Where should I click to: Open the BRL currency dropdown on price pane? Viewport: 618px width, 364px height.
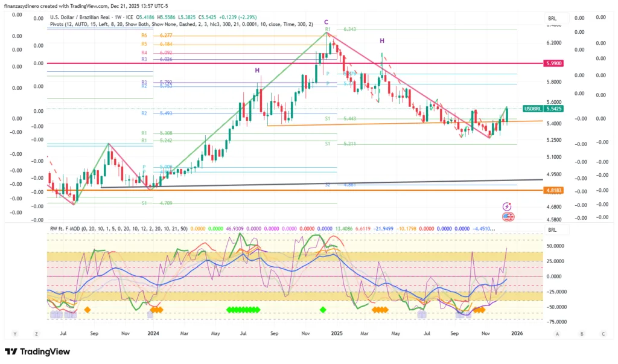coord(553,18)
